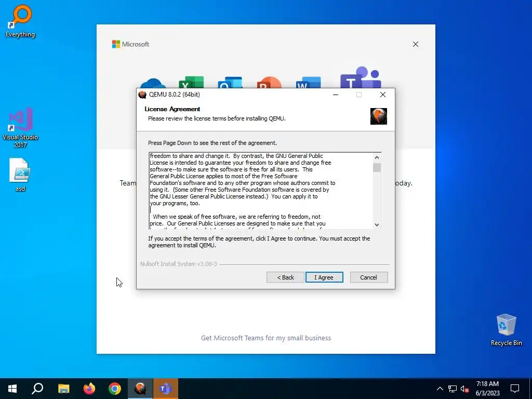Click the muted volume tray icon
This screenshot has width=532, height=399.
point(465,389)
